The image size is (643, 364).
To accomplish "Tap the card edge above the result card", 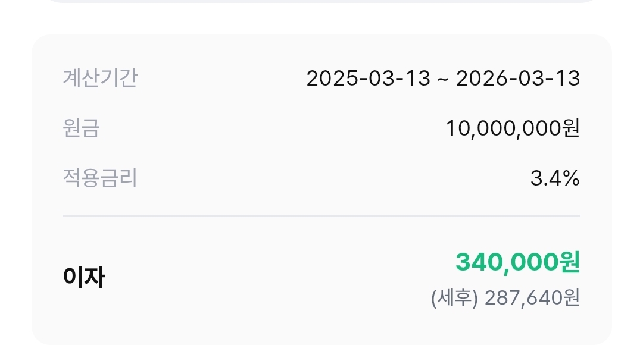I will click(321, 1).
